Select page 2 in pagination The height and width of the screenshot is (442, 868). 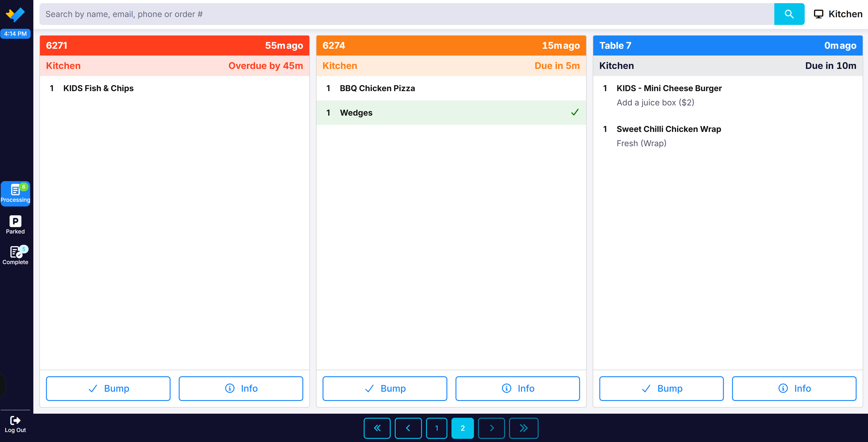(463, 428)
